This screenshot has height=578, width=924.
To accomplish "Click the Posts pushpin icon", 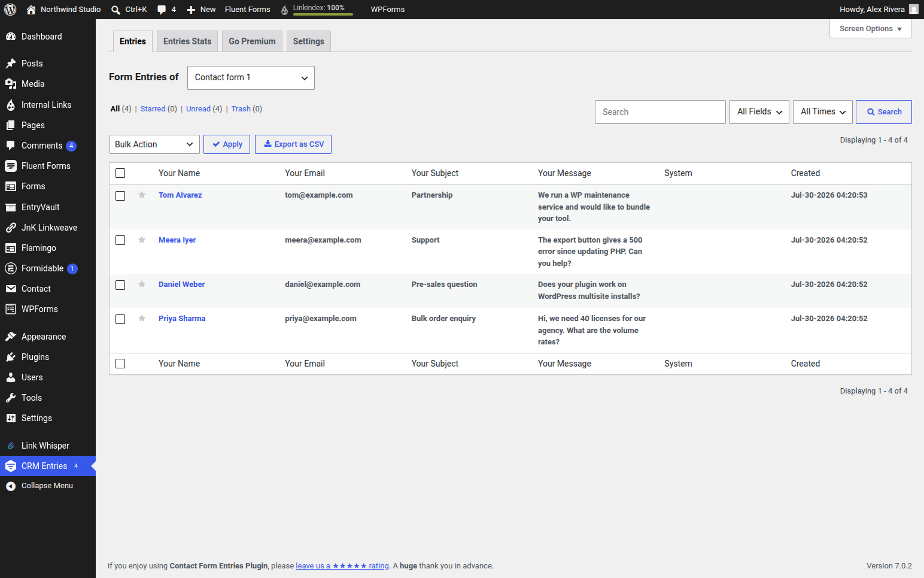I will click(11, 63).
